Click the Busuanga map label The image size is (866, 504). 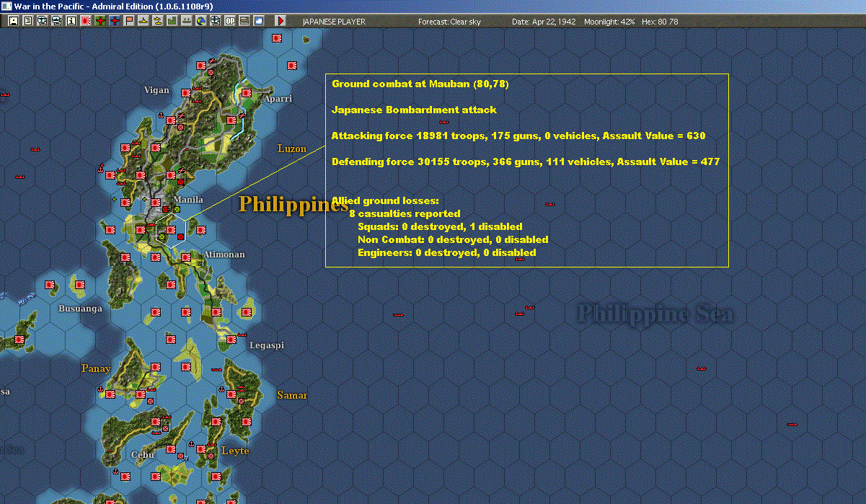point(80,309)
